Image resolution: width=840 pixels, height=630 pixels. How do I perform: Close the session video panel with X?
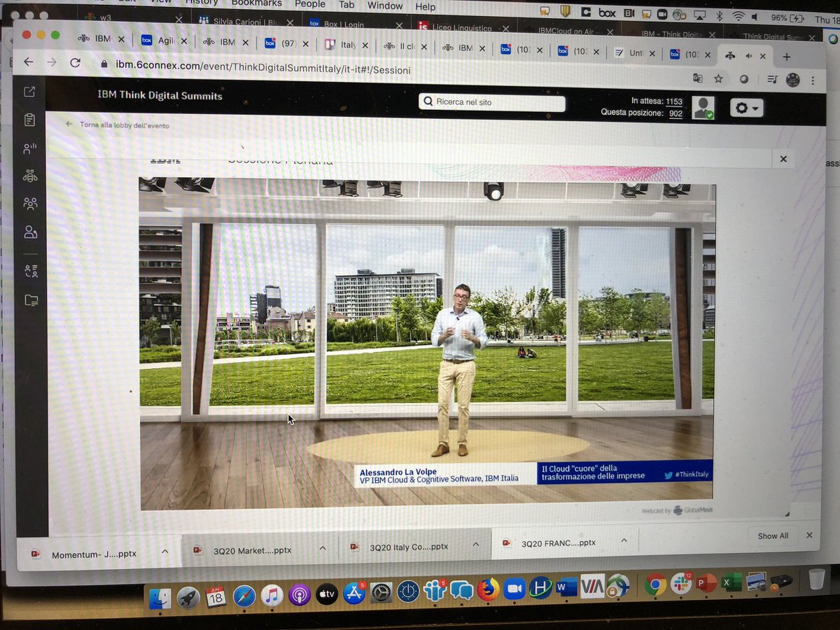click(x=783, y=159)
